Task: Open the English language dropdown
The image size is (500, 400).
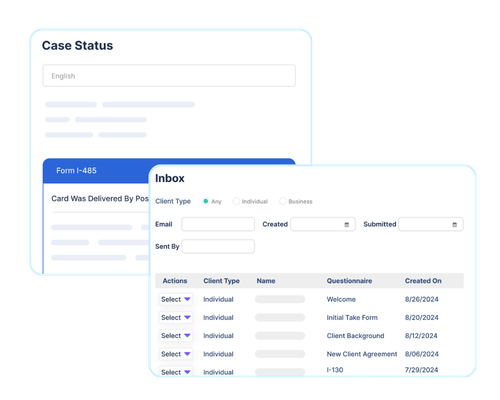Action: pos(169,76)
